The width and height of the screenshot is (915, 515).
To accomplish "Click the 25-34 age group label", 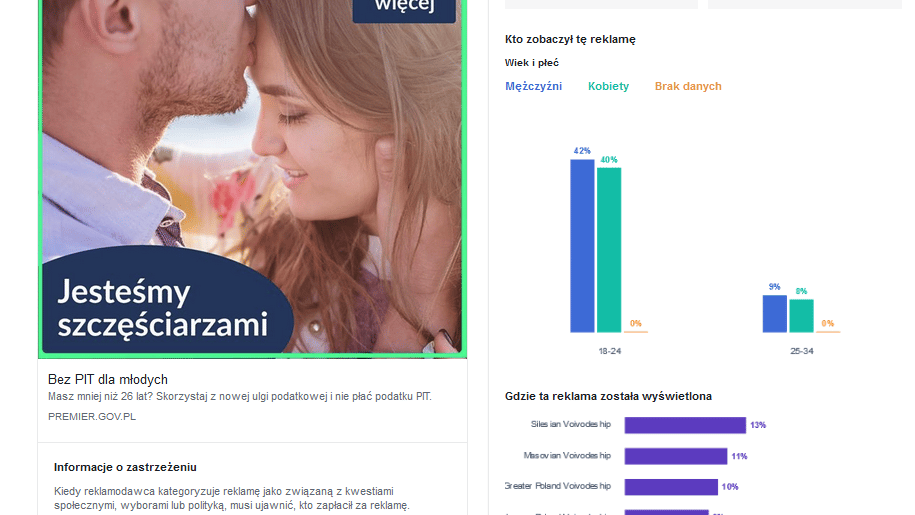I will tap(801, 351).
